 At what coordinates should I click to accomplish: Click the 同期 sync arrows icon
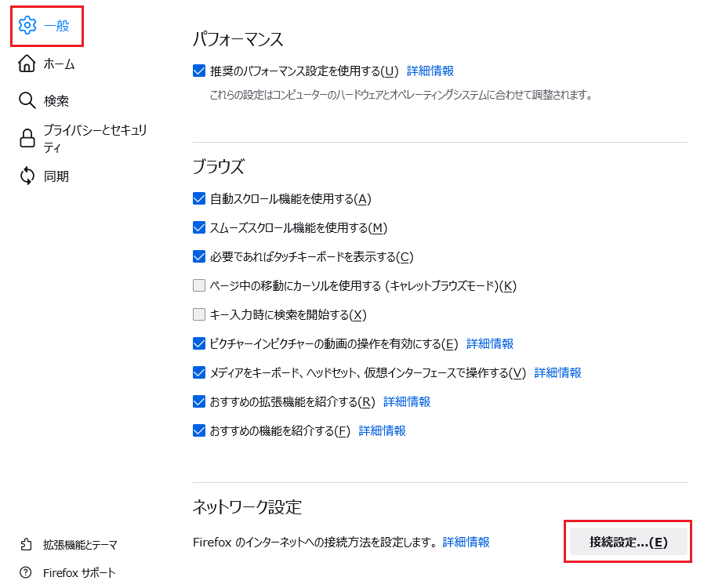tap(27, 176)
